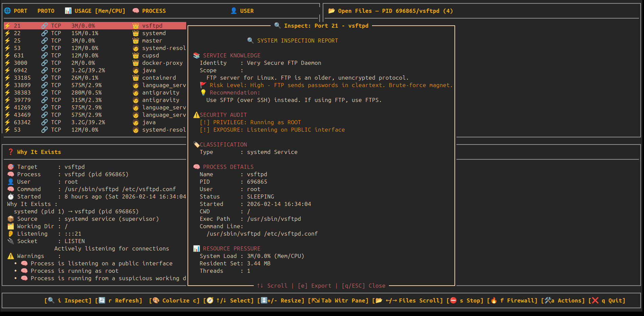Viewport: 644px width, 316px height.
Task: Click the magnifier icon in the Inspect title
Action: coord(277,26)
